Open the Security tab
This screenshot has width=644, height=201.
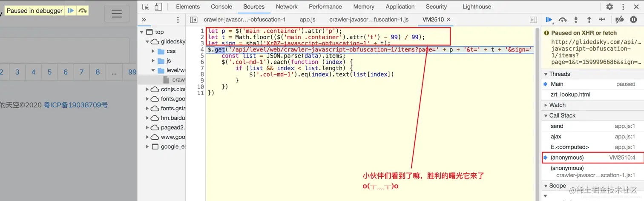pos(436,7)
